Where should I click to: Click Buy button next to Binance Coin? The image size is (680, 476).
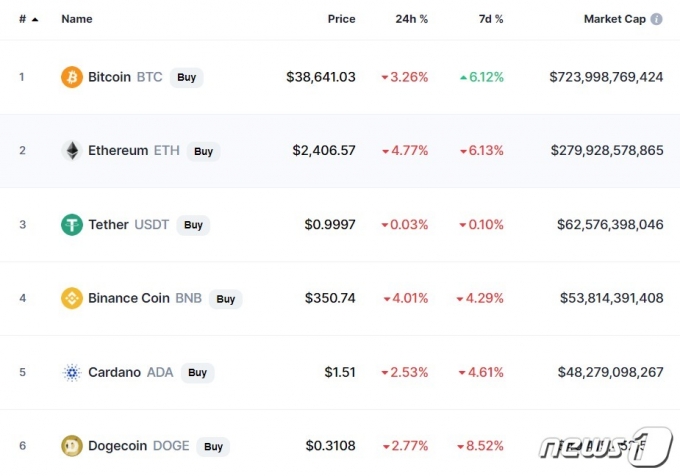[x=226, y=299]
